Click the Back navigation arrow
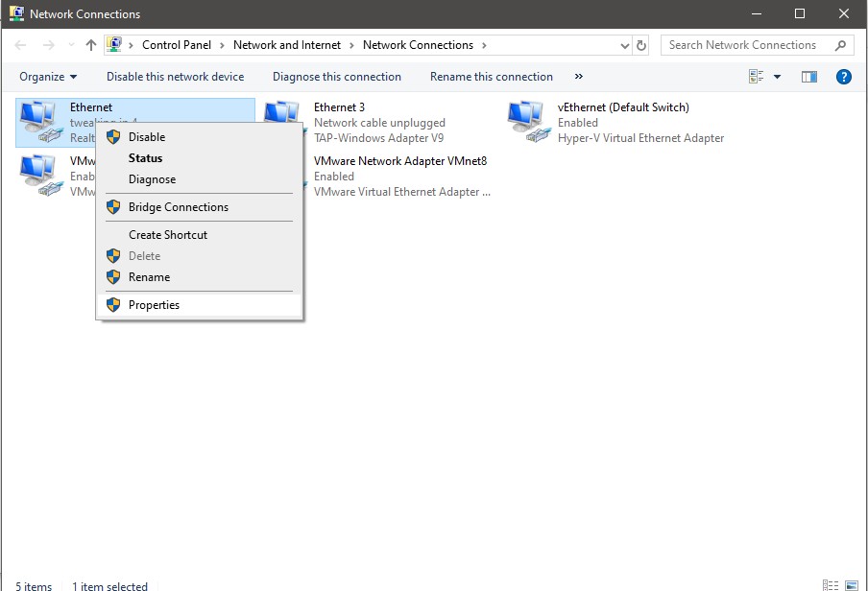This screenshot has height=591, width=868. pos(20,45)
